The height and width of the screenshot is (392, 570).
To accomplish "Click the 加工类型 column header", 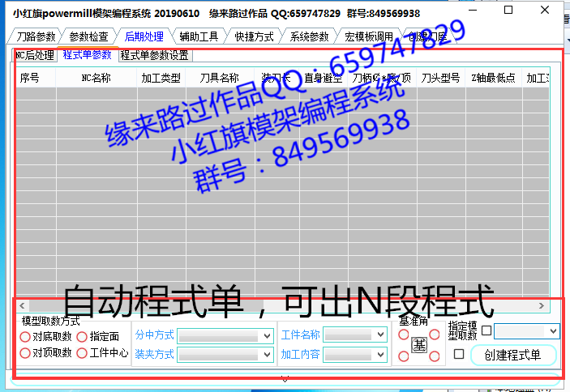I will coord(161,78).
